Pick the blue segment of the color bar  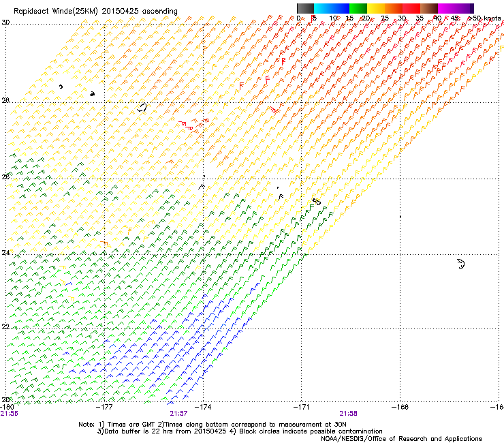click(341, 8)
